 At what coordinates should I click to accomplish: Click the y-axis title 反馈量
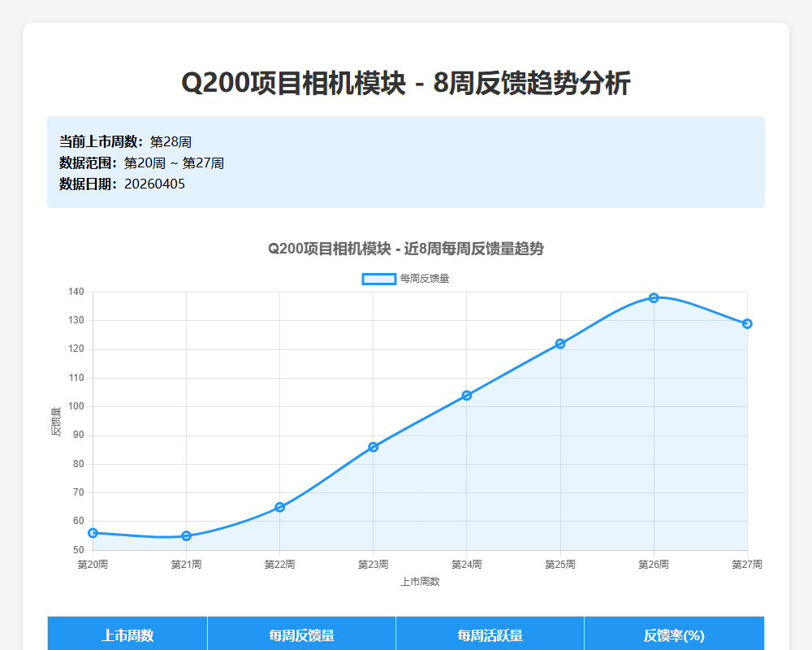click(x=56, y=422)
